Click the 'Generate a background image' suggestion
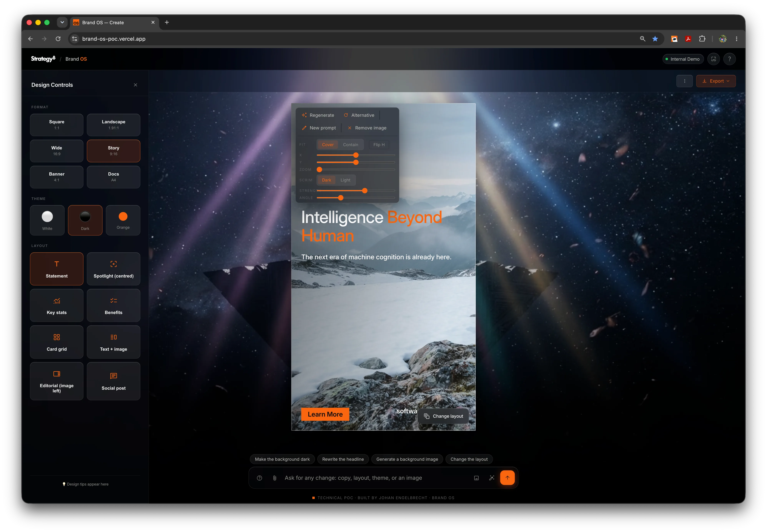This screenshot has width=767, height=532. click(407, 459)
